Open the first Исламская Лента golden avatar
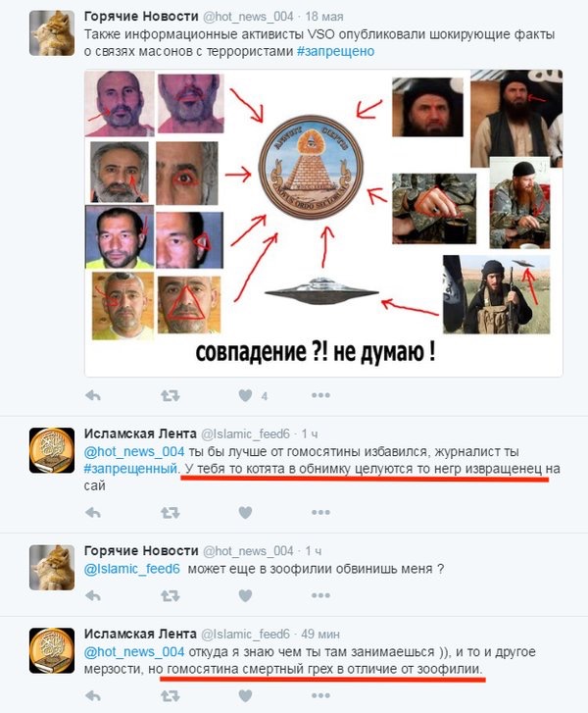Screen dimensions: 588x713 coord(52,450)
